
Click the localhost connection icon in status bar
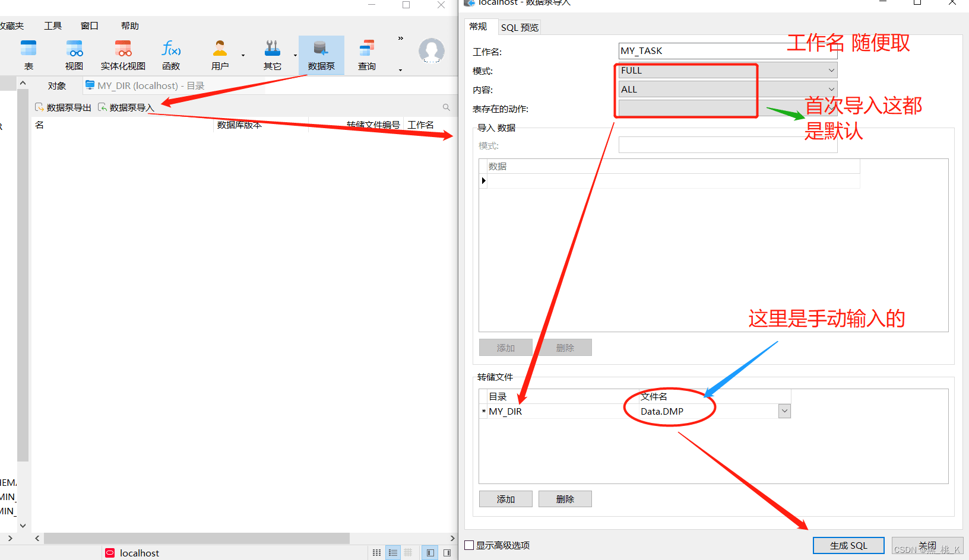(110, 553)
